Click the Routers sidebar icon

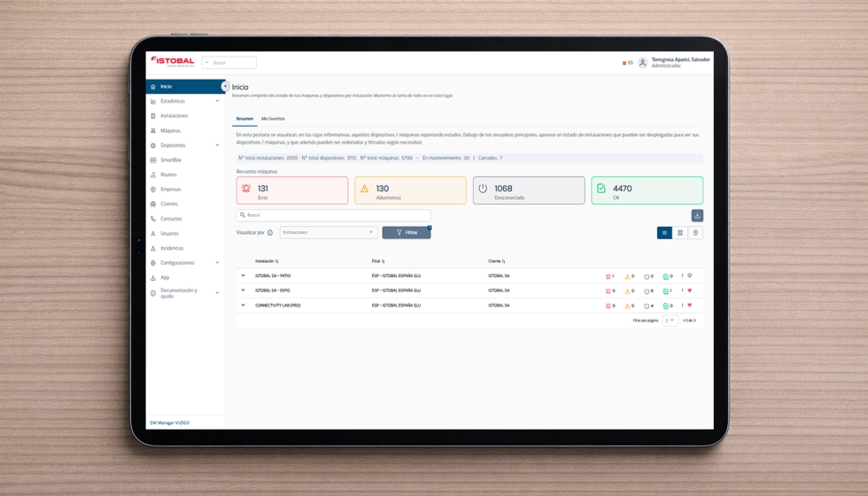[x=153, y=175]
